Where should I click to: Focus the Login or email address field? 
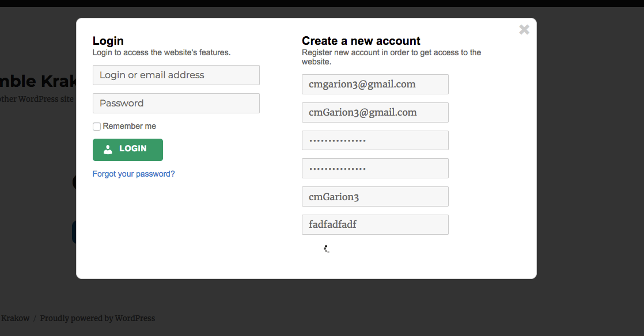(176, 75)
